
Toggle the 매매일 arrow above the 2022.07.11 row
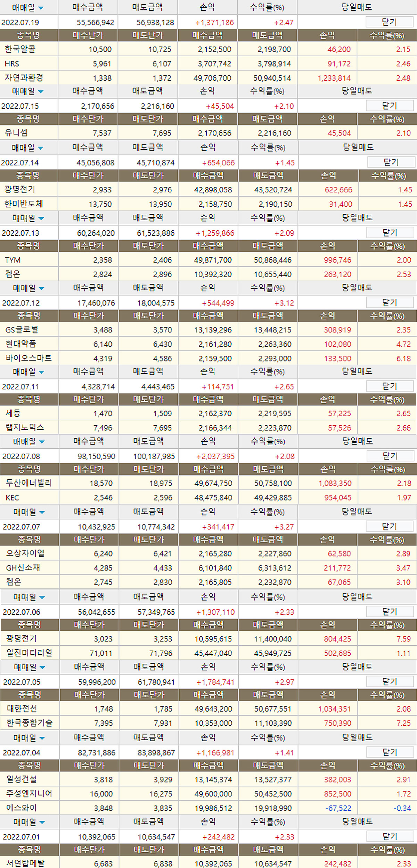(x=41, y=372)
